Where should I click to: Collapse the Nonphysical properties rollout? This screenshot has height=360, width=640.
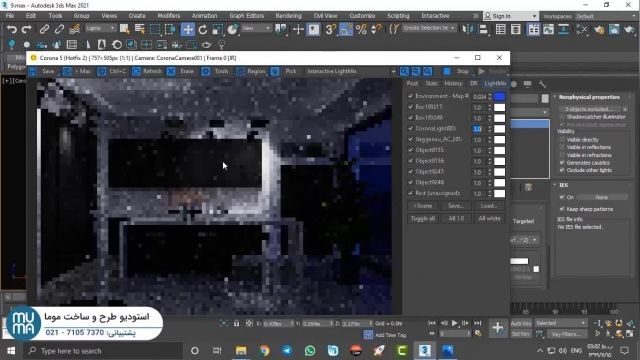[x=589, y=97]
